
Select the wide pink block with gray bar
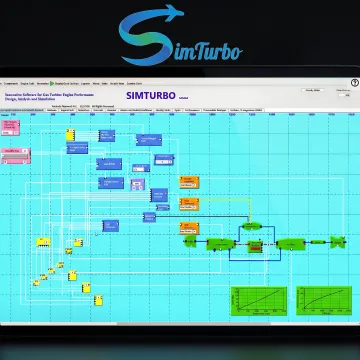coord(16,156)
